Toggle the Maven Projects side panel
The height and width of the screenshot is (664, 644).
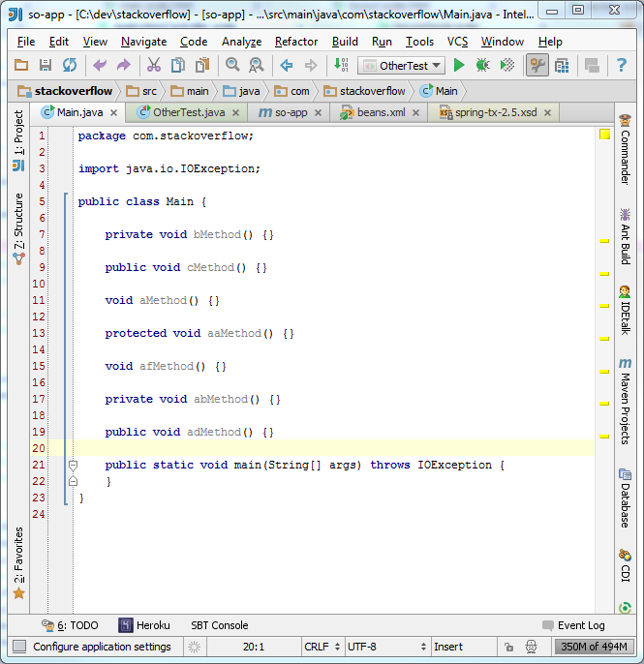point(625,402)
